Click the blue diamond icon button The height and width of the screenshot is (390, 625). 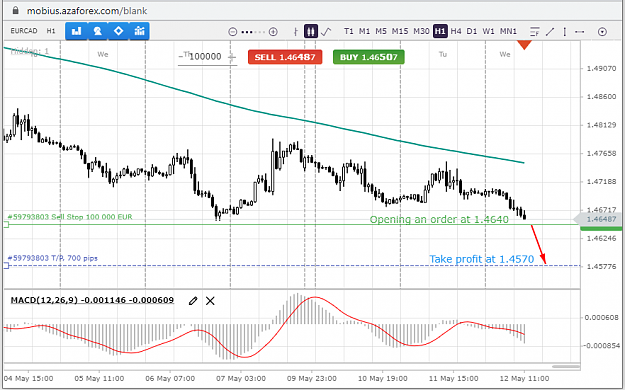pyautogui.click(x=118, y=31)
